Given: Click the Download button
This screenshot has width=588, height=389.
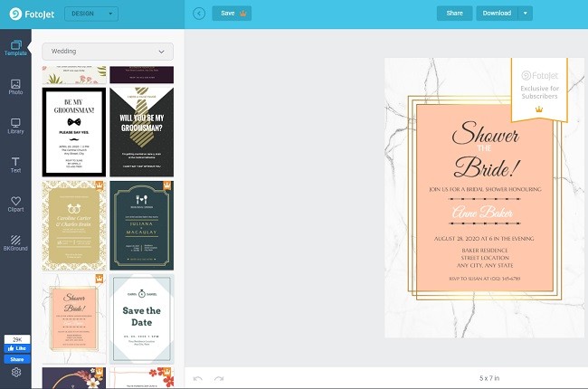Looking at the screenshot, I should [497, 14].
